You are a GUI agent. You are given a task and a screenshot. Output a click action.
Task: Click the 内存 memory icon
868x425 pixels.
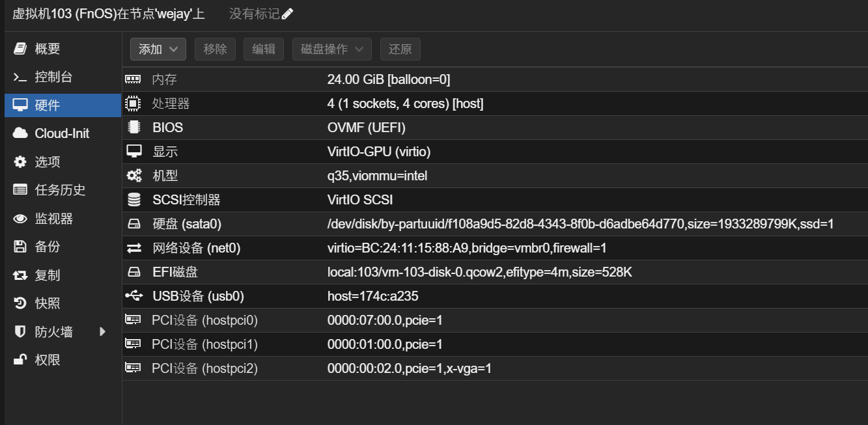[x=133, y=79]
